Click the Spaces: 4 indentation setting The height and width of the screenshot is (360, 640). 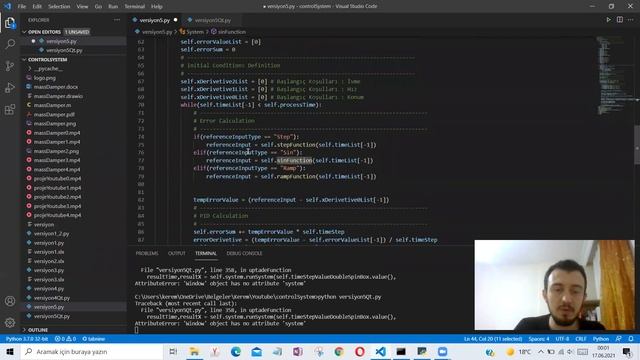(x=539, y=339)
